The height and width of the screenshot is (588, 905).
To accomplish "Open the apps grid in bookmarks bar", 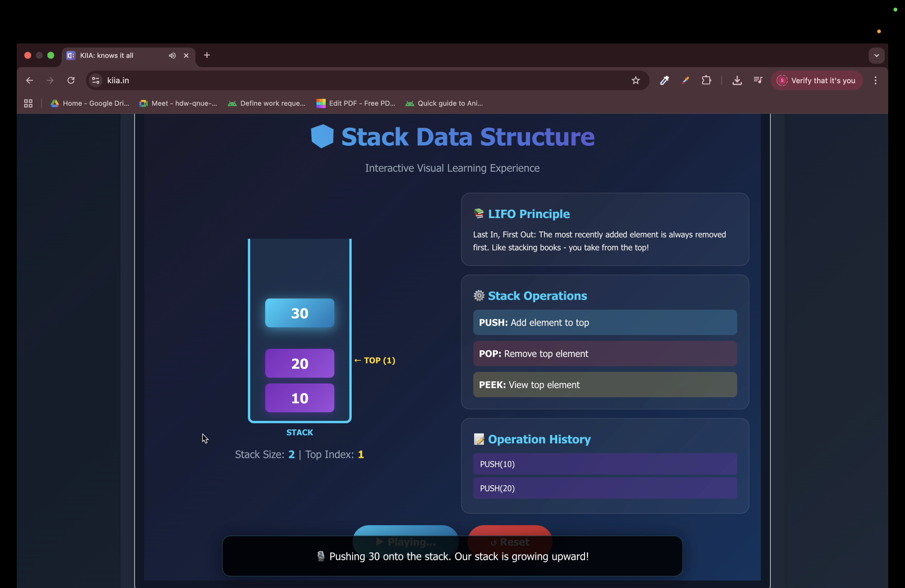I will tap(28, 104).
